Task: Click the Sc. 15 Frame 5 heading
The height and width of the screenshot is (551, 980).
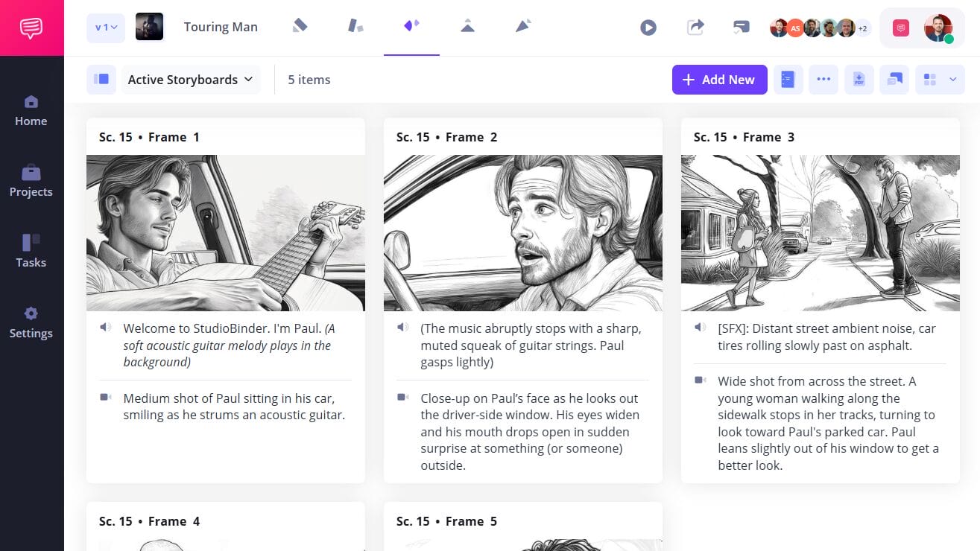Action: (x=446, y=521)
